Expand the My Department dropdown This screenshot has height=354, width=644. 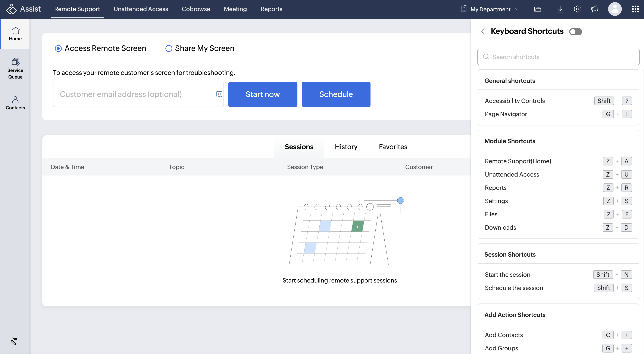click(490, 9)
